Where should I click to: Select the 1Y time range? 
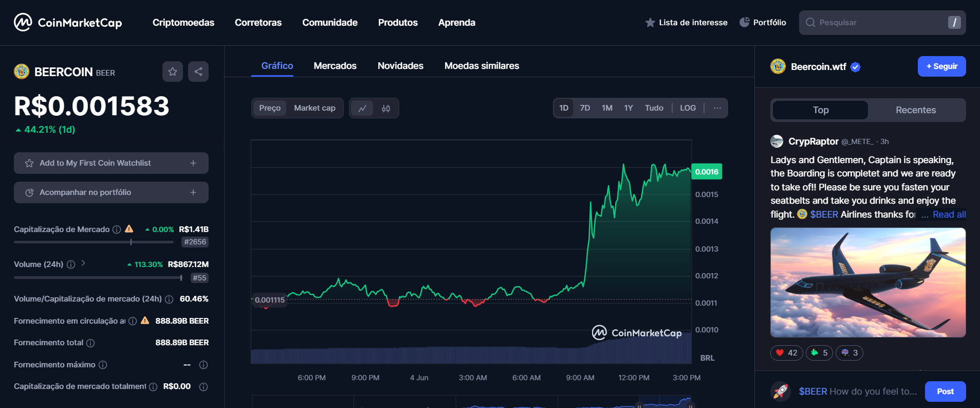click(x=628, y=108)
